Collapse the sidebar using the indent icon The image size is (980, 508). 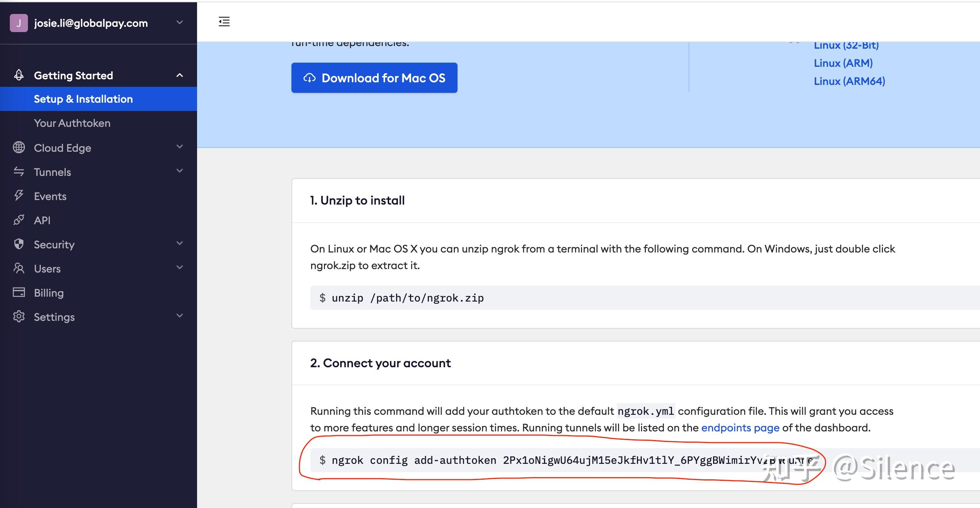(224, 22)
